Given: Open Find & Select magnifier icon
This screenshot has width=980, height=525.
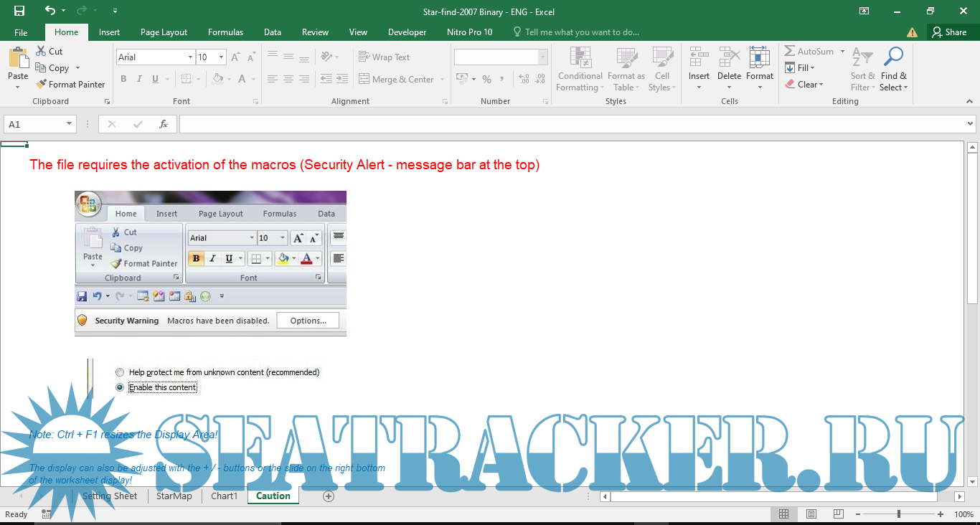Looking at the screenshot, I should coord(893,57).
